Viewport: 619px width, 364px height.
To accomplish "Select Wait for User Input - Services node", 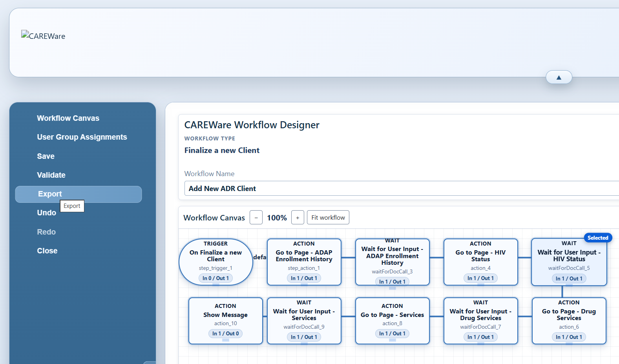I will [x=304, y=320].
